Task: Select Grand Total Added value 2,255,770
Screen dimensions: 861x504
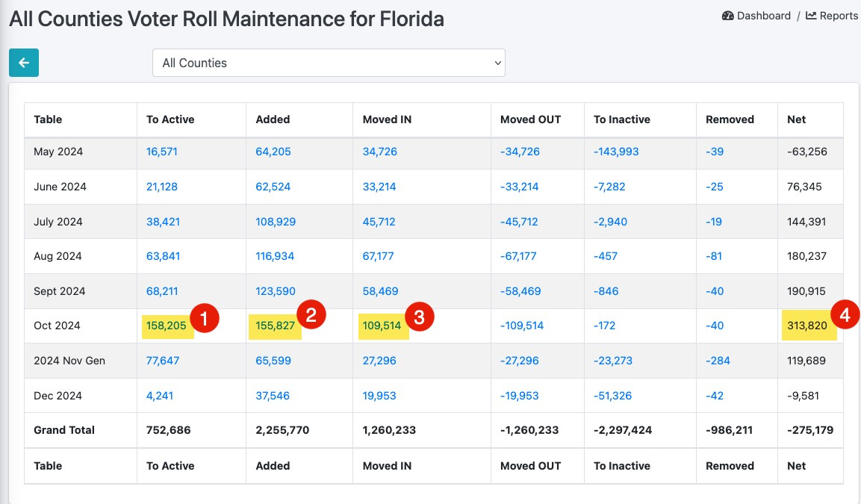Action: (282, 430)
